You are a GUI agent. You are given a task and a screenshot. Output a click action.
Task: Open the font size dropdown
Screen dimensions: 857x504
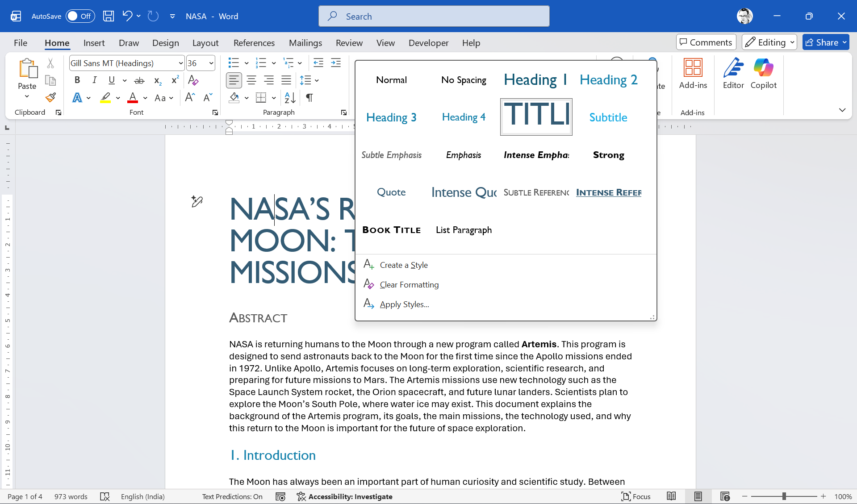tap(211, 63)
